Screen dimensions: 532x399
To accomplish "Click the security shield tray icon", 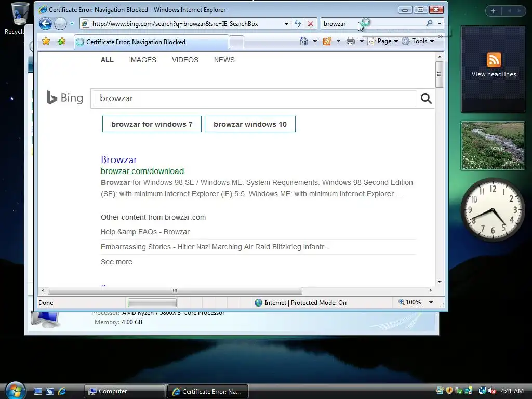I will [x=449, y=391].
